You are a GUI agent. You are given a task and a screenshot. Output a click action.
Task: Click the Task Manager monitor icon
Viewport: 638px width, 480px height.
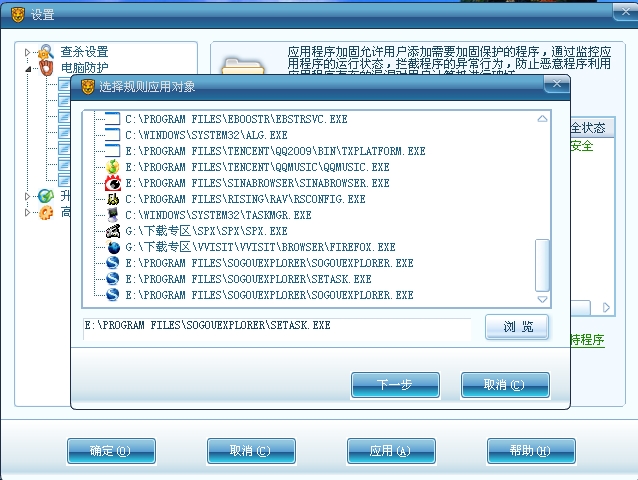[x=113, y=215]
